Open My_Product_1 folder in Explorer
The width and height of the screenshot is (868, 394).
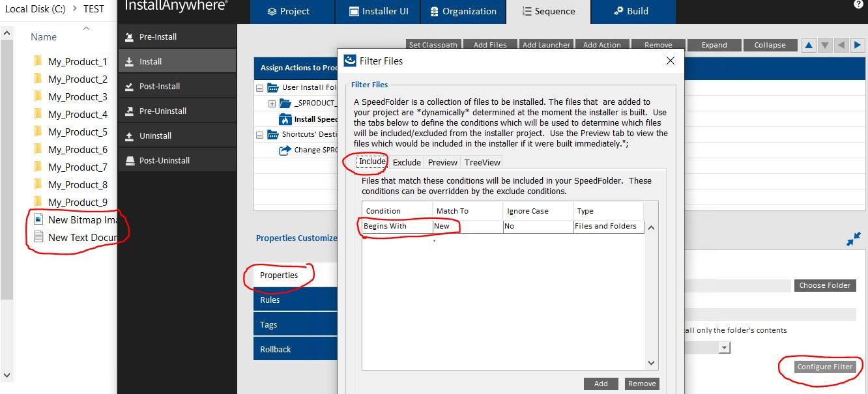(78, 61)
